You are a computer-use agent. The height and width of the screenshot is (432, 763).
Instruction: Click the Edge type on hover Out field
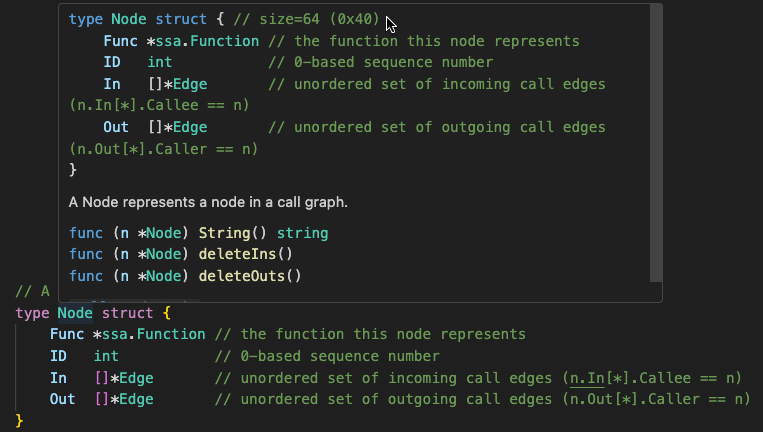coord(189,127)
